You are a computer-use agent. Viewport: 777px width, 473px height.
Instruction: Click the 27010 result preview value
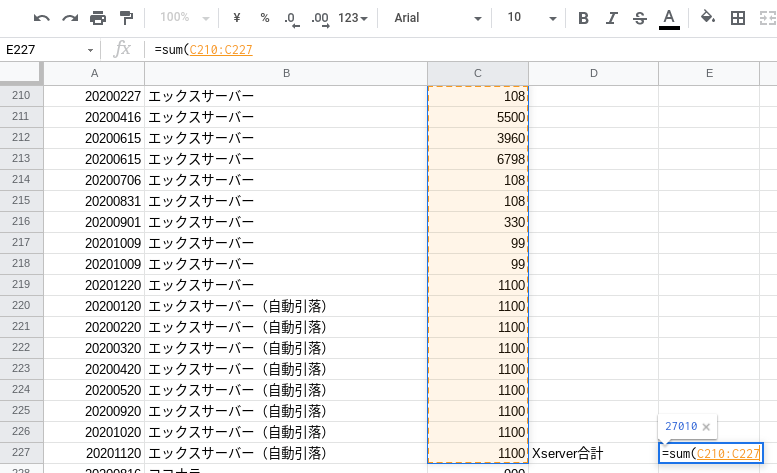pyautogui.click(x=681, y=426)
